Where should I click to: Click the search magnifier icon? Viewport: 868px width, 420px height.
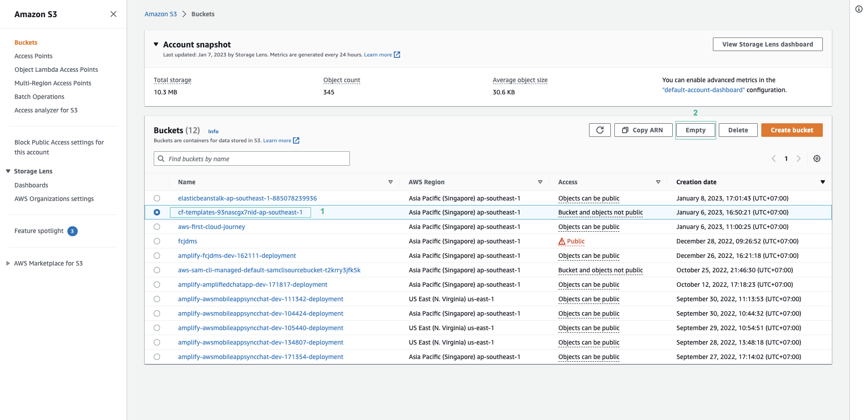click(161, 159)
